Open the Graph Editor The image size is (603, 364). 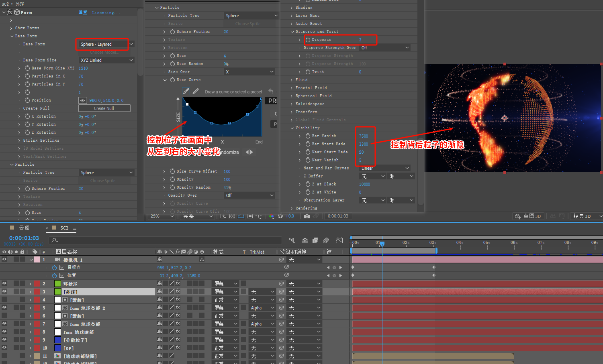[x=339, y=240]
